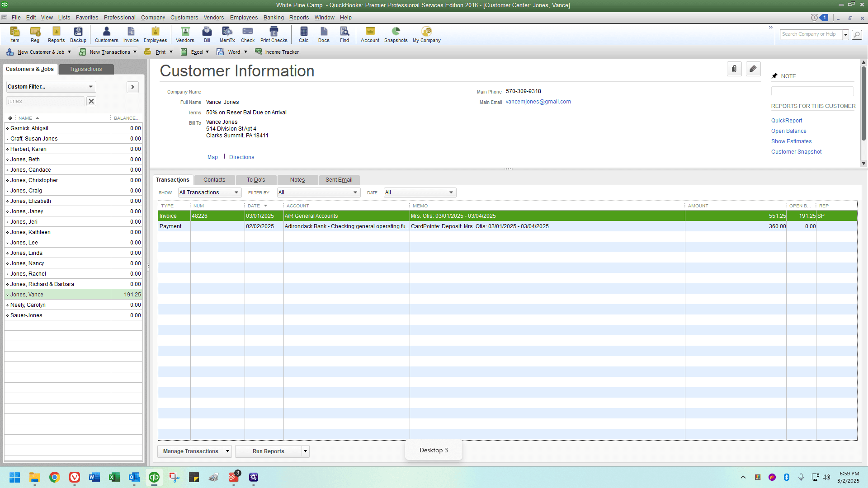Open MemTx memorized transactions
Image resolution: width=868 pixels, height=488 pixels.
(x=227, y=34)
